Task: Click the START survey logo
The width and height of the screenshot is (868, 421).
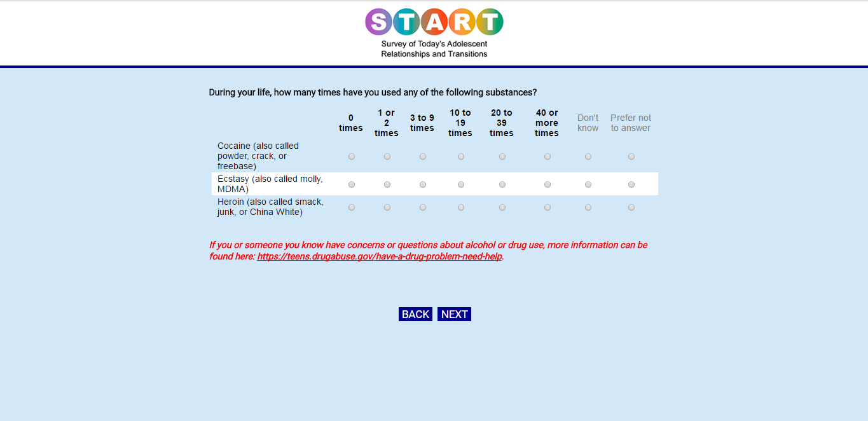Action: tap(434, 33)
